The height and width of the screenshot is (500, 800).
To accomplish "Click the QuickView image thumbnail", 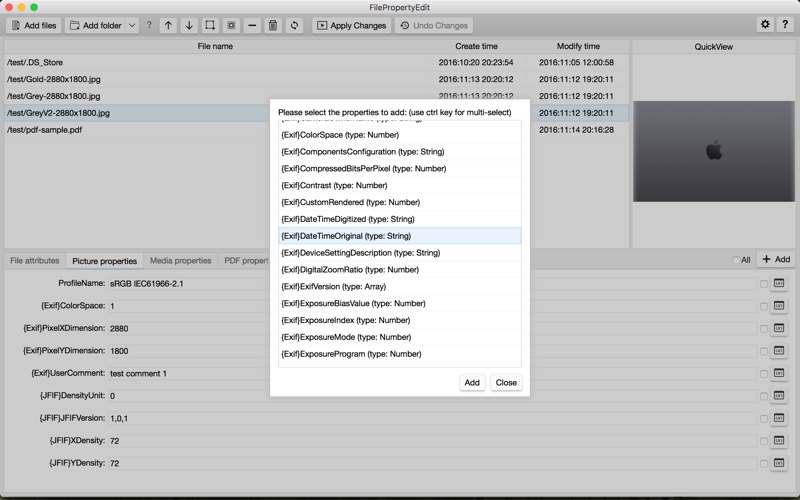I will pyautogui.click(x=714, y=151).
